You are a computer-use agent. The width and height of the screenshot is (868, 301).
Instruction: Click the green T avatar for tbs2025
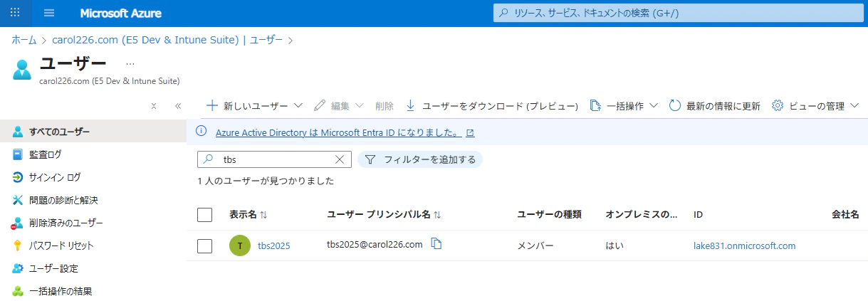[240, 245]
